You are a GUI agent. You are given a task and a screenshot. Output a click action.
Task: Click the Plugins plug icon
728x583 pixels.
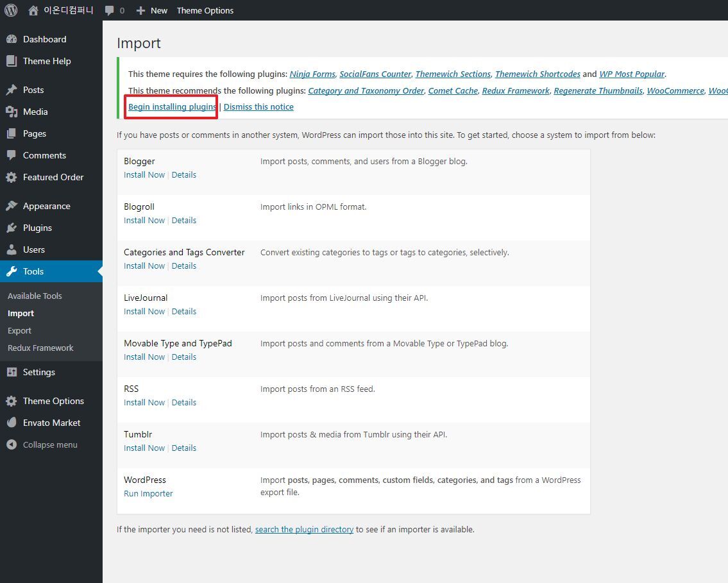12,228
